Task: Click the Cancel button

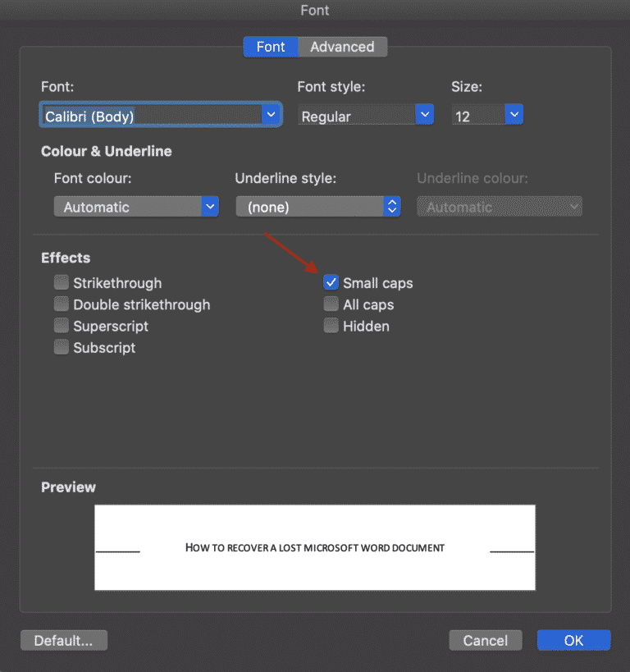Action: pos(485,640)
